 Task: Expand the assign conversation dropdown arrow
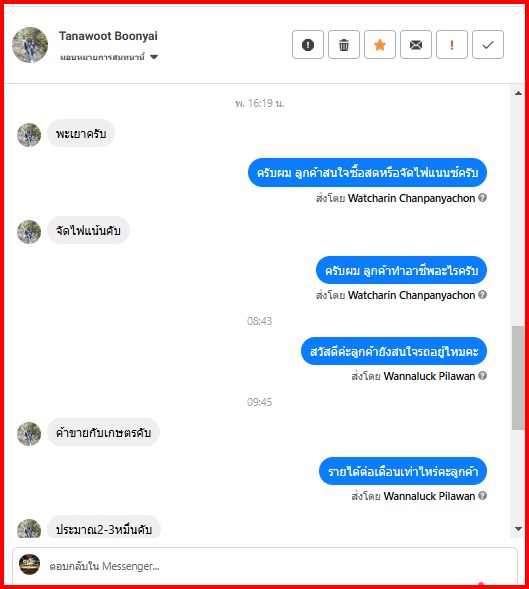tap(154, 57)
